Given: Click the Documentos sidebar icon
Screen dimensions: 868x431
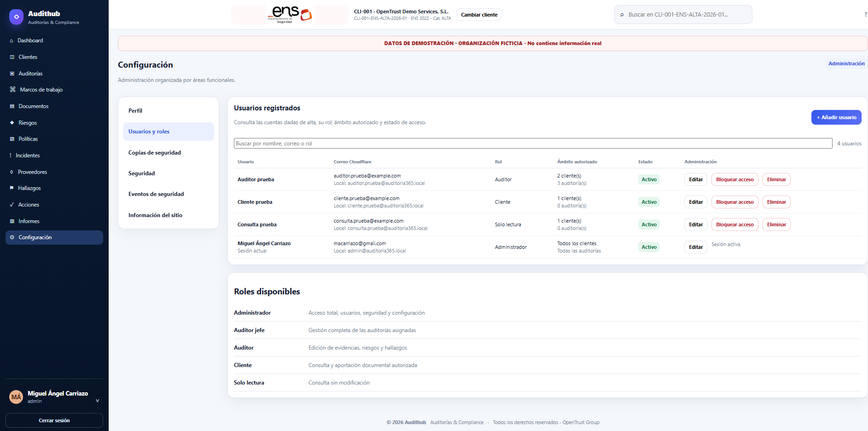Looking at the screenshot, I should 12,106.
